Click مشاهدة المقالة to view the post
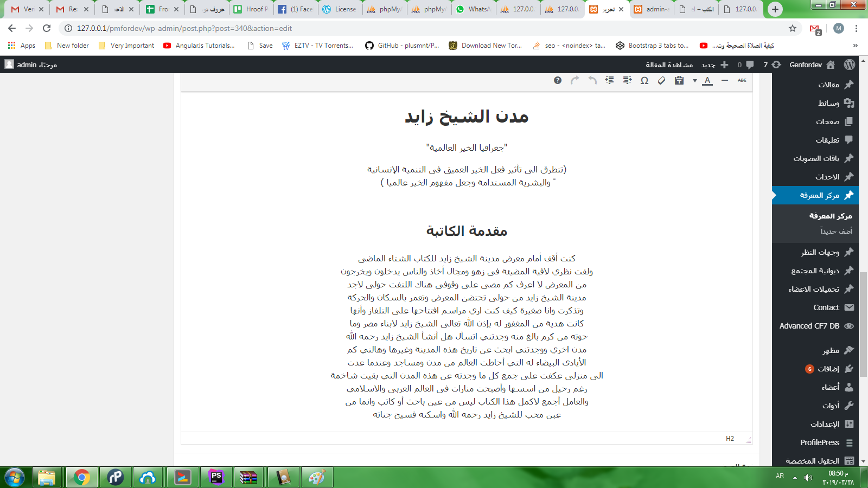The height and width of the screenshot is (488, 868). (669, 65)
